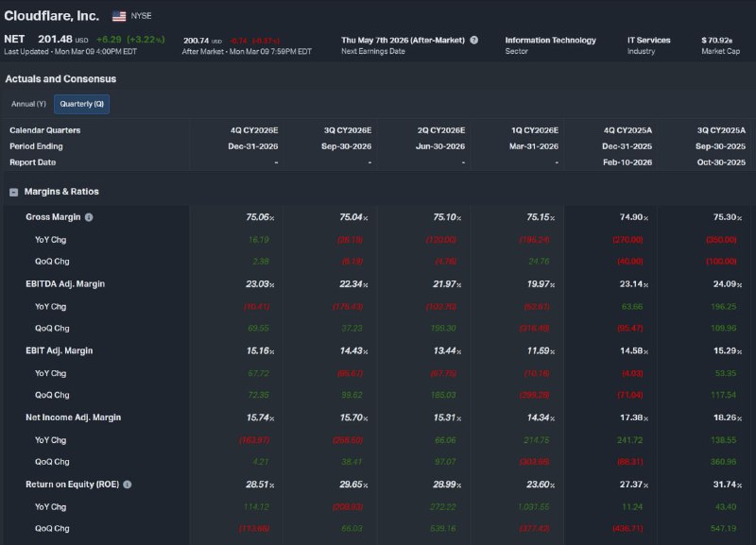Click the help icon beside the After-Market earnings date
Image resolution: width=756 pixels, height=545 pixels.
[x=473, y=41]
